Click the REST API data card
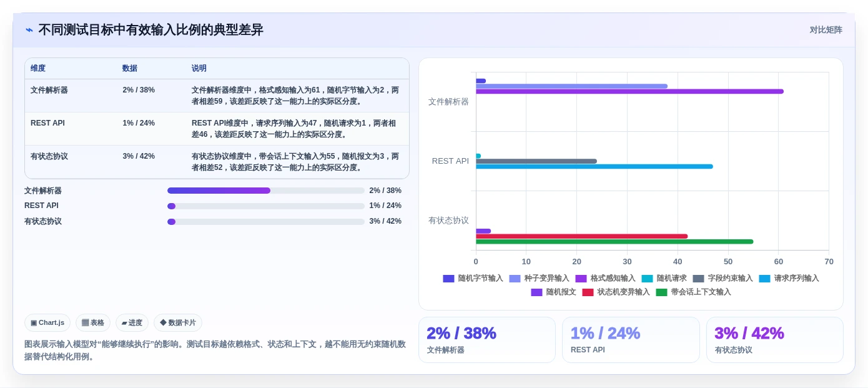This screenshot has width=868, height=388. coord(631,340)
